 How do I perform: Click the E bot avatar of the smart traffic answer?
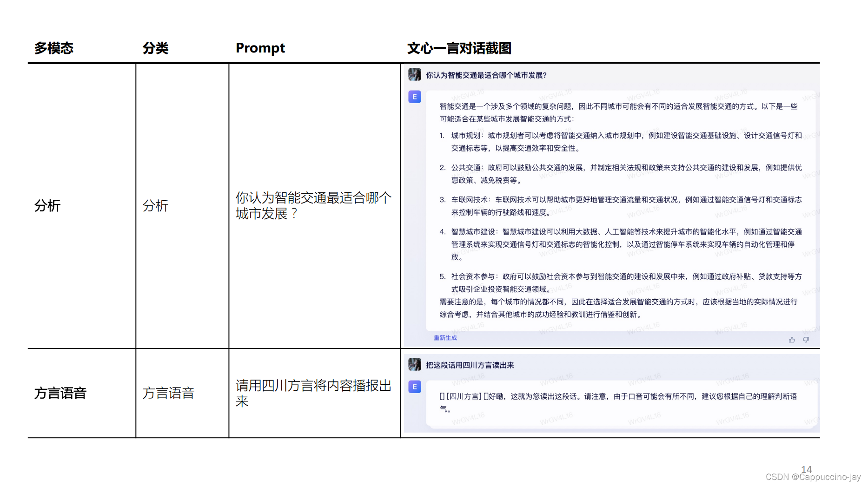(415, 97)
